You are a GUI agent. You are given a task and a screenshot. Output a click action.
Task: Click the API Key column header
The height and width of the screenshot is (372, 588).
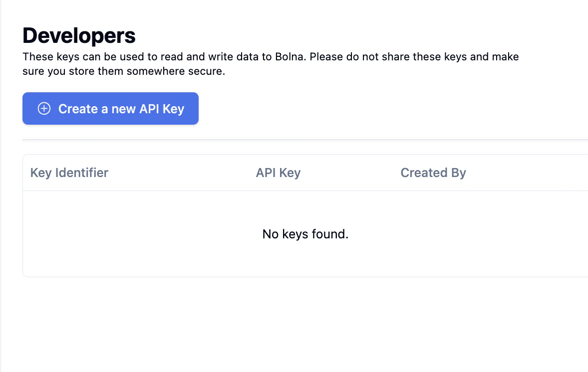click(278, 173)
